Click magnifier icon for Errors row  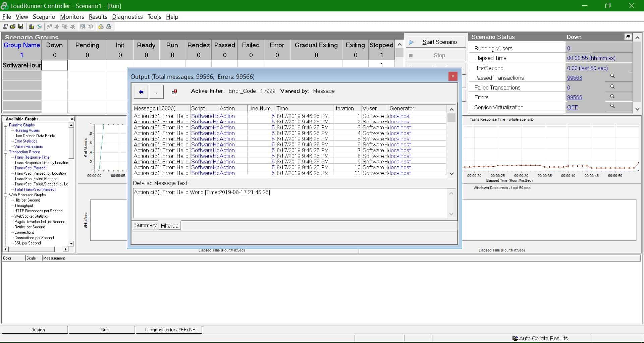click(612, 96)
